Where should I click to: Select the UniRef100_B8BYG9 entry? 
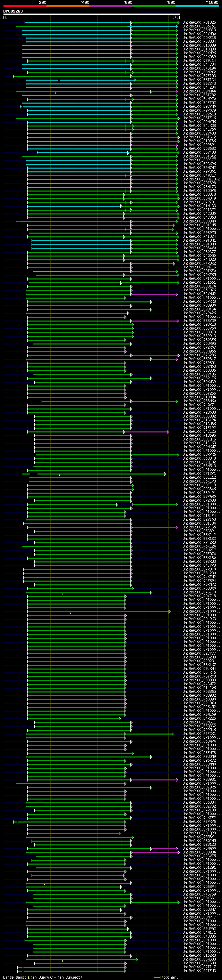tap(199, 321)
